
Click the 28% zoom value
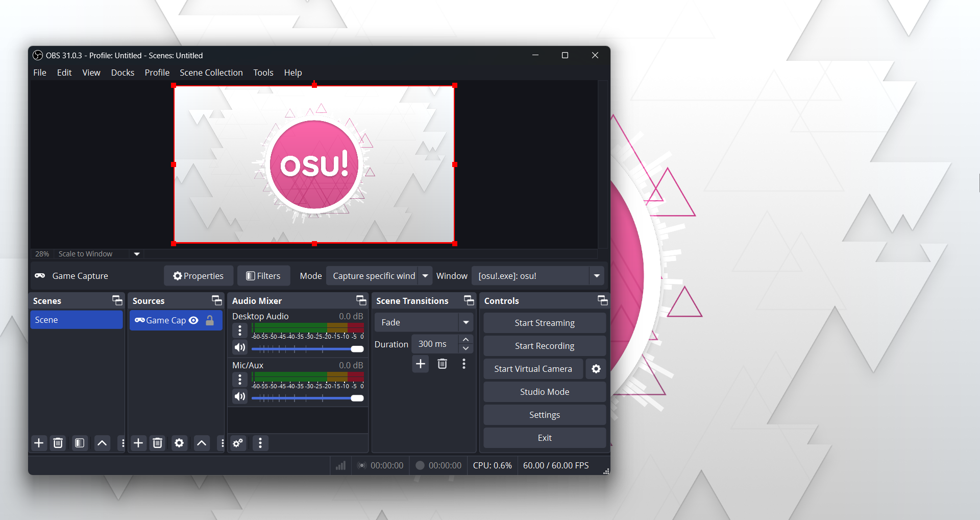click(42, 254)
